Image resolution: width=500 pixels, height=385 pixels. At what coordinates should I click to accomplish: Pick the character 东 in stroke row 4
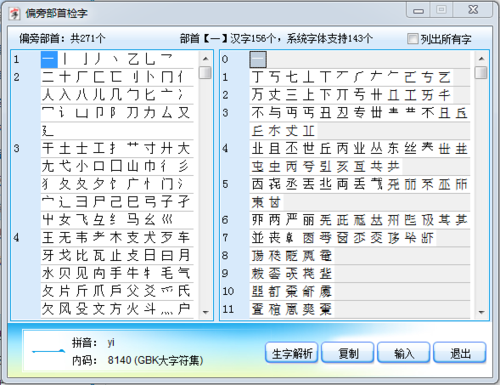[x=393, y=148]
